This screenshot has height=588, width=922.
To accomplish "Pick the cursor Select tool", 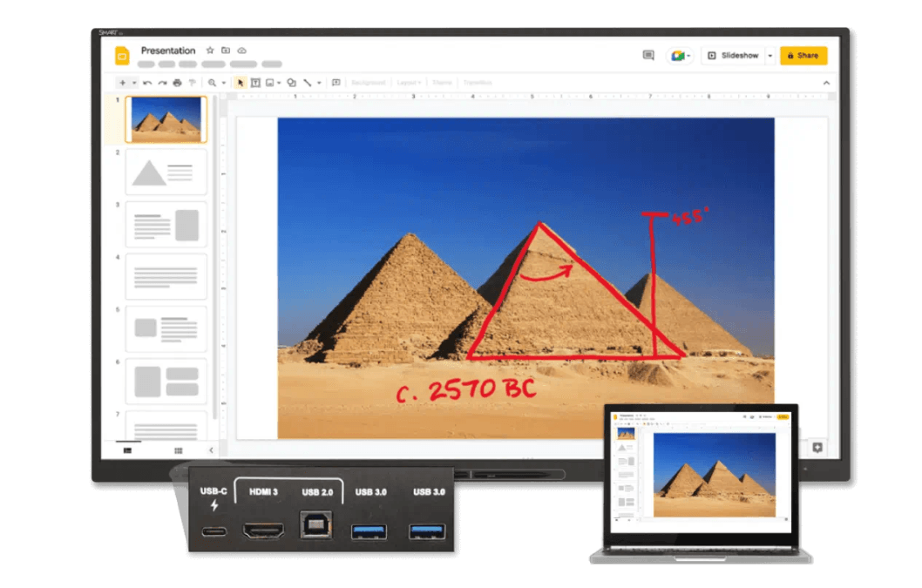I will pos(241,83).
